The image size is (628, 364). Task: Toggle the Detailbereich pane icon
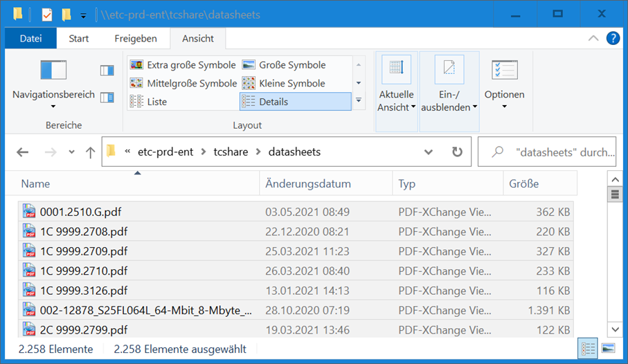coord(107,98)
